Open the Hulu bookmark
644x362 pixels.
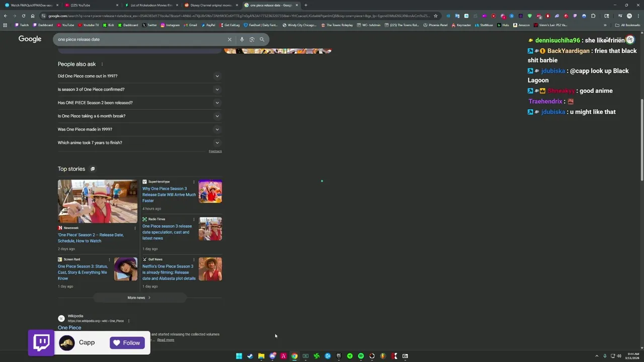tap(503, 25)
